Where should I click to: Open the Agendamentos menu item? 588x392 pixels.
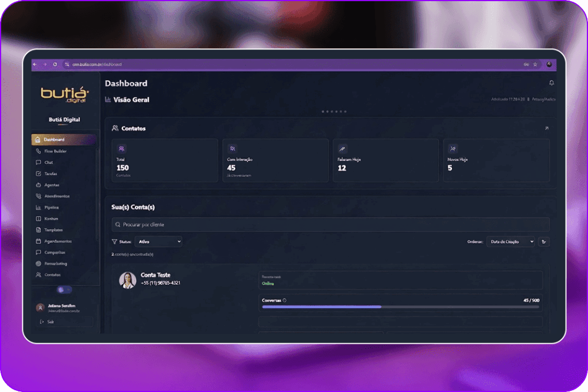coord(57,241)
